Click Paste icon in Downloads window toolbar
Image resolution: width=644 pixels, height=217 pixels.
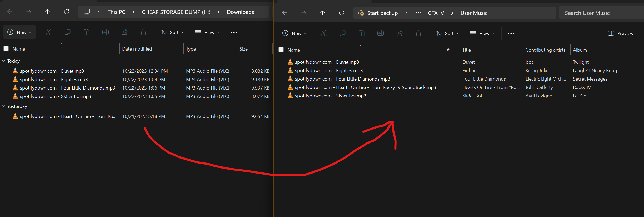point(87,32)
